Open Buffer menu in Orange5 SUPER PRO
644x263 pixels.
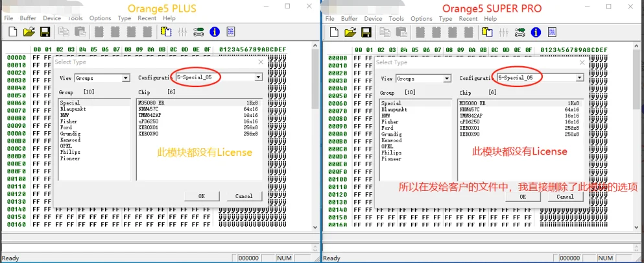349,19
